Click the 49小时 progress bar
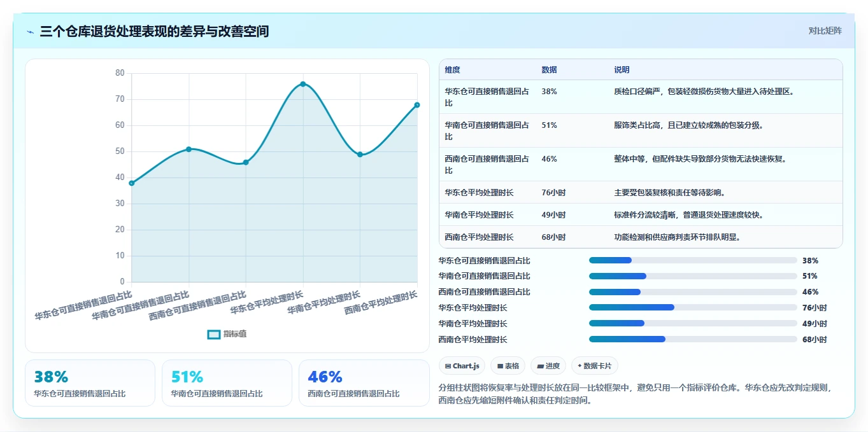Image resolution: width=868 pixels, height=432 pixels. coord(693,323)
